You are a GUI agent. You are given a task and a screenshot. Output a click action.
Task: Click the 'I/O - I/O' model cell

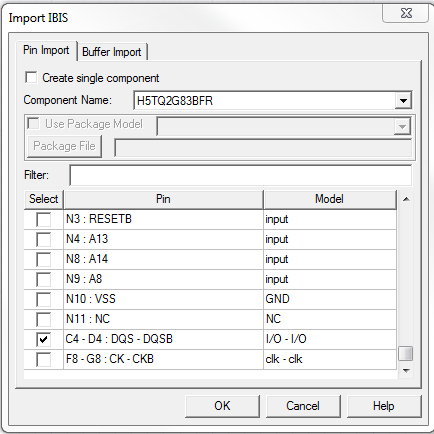[330, 339]
